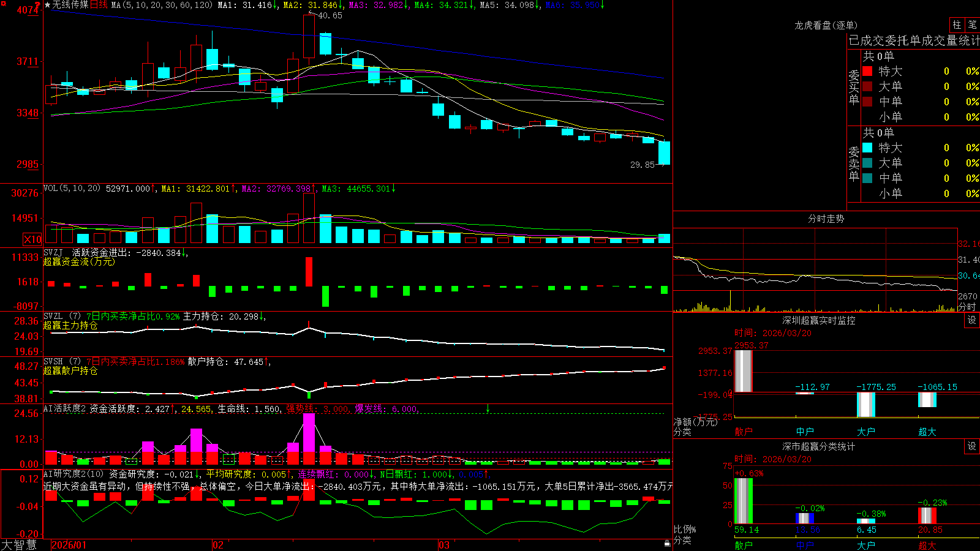
Task: Click the 大智慧 logo
Action: 19,545
